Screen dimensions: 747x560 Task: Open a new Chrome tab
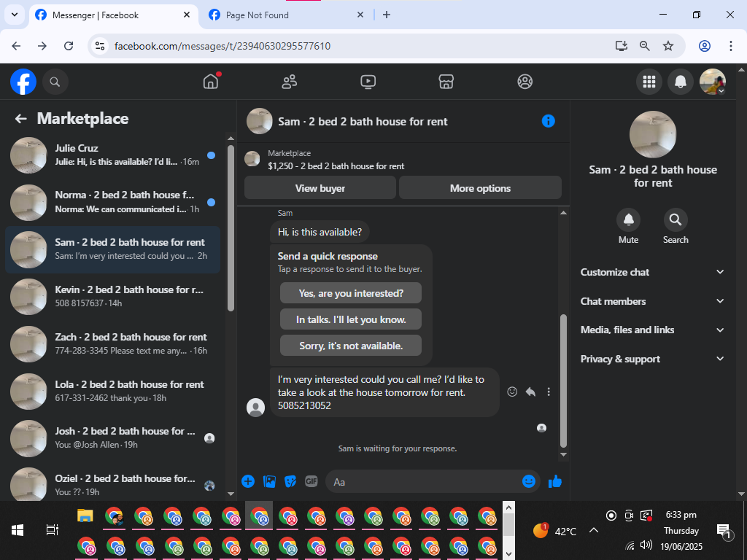point(387,15)
